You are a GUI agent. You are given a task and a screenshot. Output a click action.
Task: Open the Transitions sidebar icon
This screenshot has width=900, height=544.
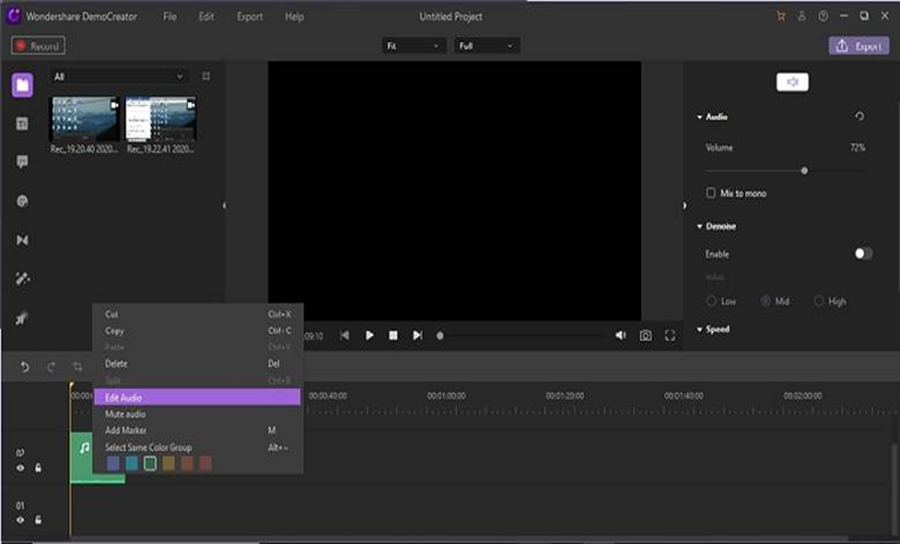pos(22,240)
